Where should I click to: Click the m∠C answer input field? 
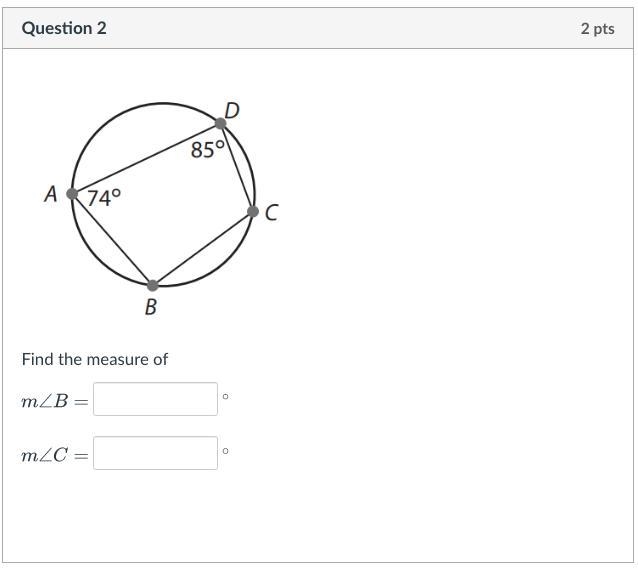(155, 453)
